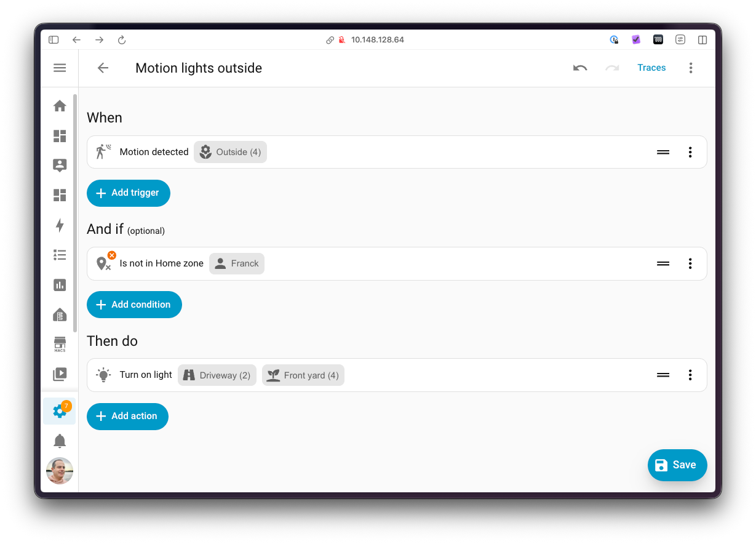Screen dimensions: 756x544
Task: Open the purple checkmark browser extension
Action: [x=636, y=39]
